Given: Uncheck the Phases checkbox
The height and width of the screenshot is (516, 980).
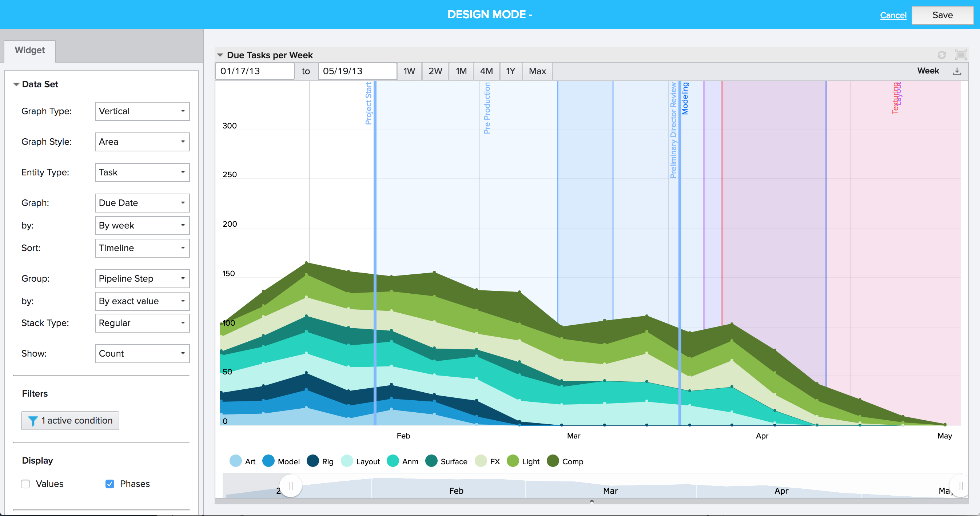Looking at the screenshot, I should click(109, 484).
